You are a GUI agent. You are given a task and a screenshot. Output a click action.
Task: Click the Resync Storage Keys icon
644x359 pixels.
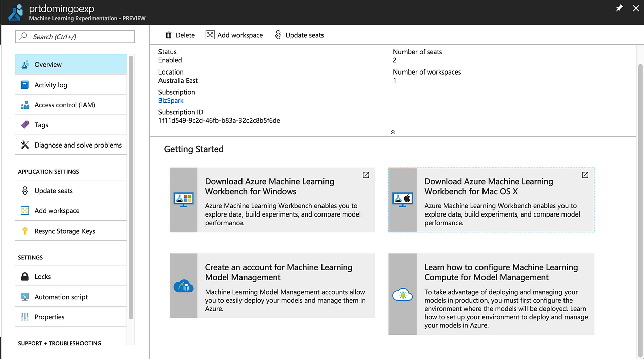point(24,231)
